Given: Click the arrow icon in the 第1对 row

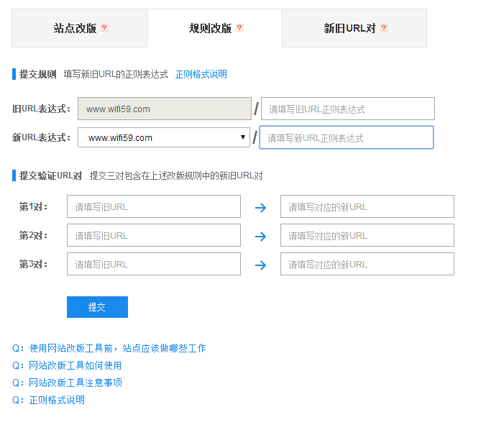Looking at the screenshot, I should [260, 207].
